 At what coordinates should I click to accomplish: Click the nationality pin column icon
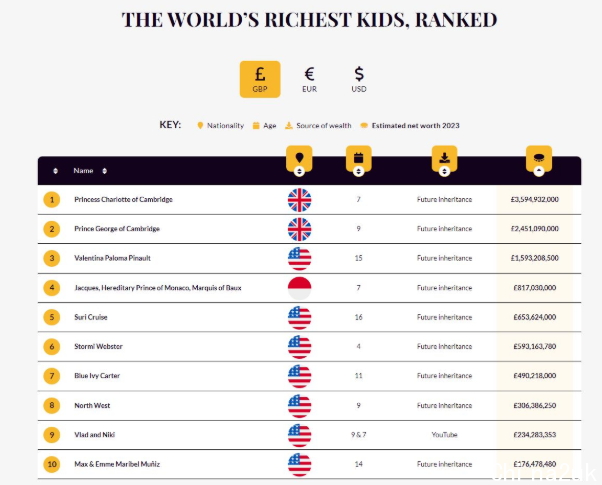click(x=299, y=157)
